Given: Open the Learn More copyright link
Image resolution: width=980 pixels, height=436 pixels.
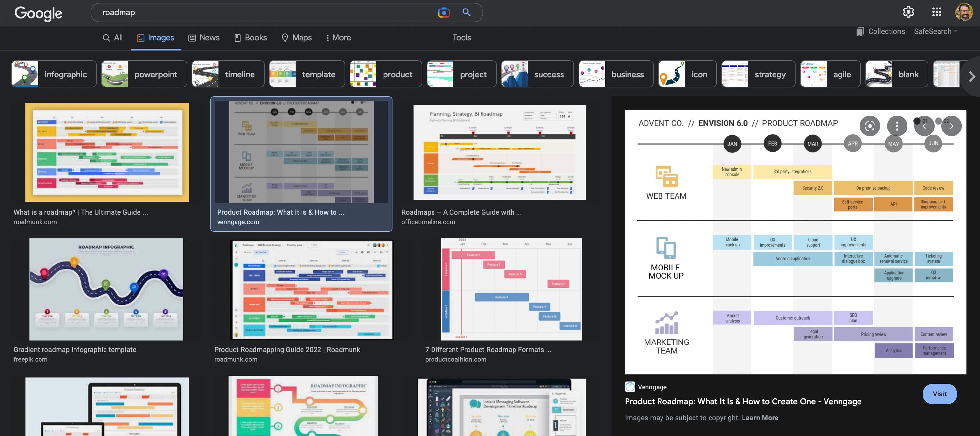Looking at the screenshot, I should [x=760, y=418].
